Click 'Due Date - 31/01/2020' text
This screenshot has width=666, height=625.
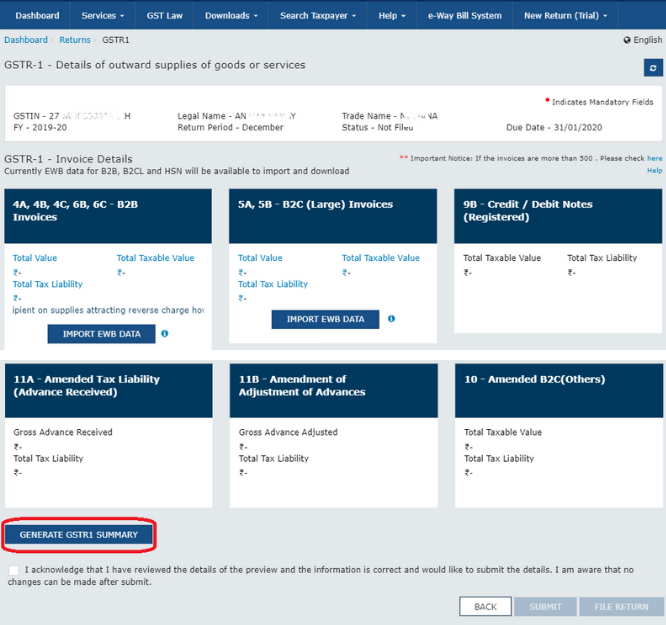point(554,127)
